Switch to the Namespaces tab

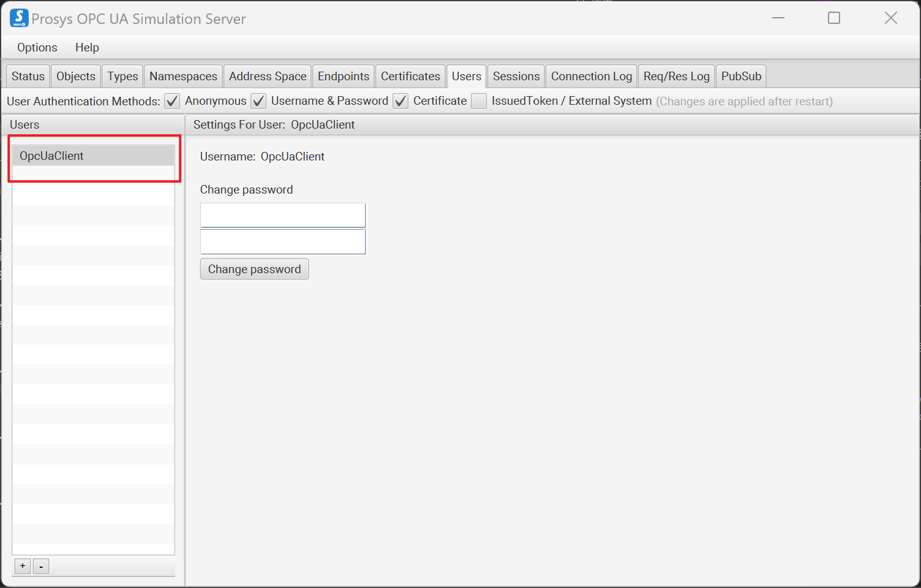[x=183, y=77]
